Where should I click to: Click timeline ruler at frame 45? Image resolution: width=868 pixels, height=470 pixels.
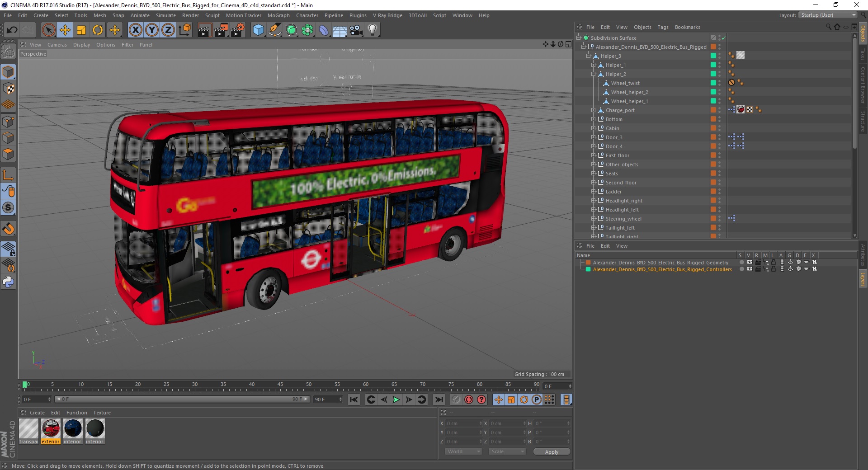[x=280, y=385]
